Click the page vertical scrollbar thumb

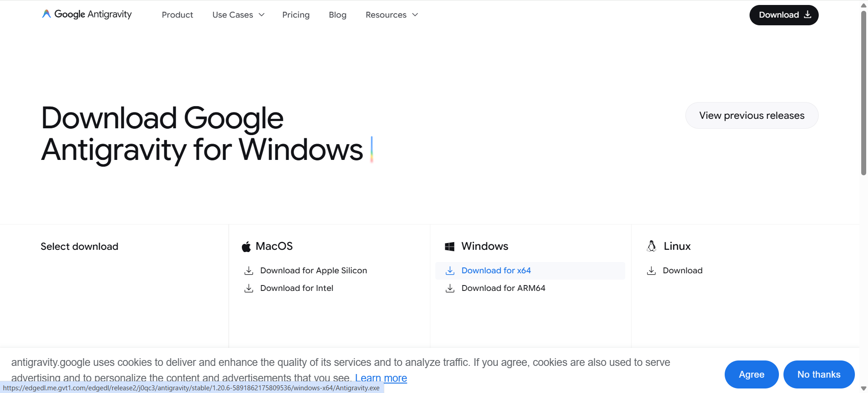(x=863, y=90)
